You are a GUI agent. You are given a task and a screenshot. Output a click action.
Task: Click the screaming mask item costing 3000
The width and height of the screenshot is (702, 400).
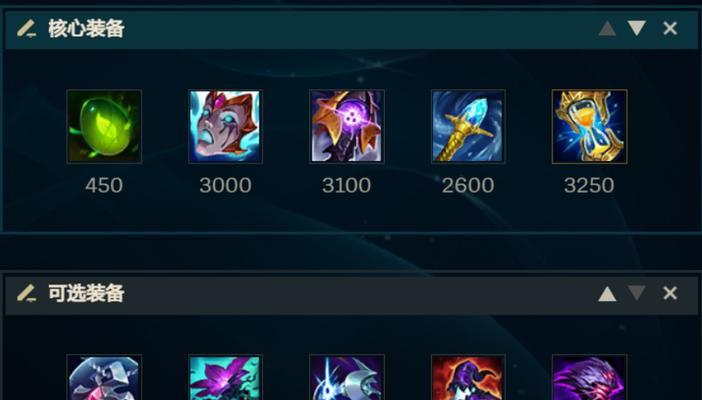click(x=225, y=126)
